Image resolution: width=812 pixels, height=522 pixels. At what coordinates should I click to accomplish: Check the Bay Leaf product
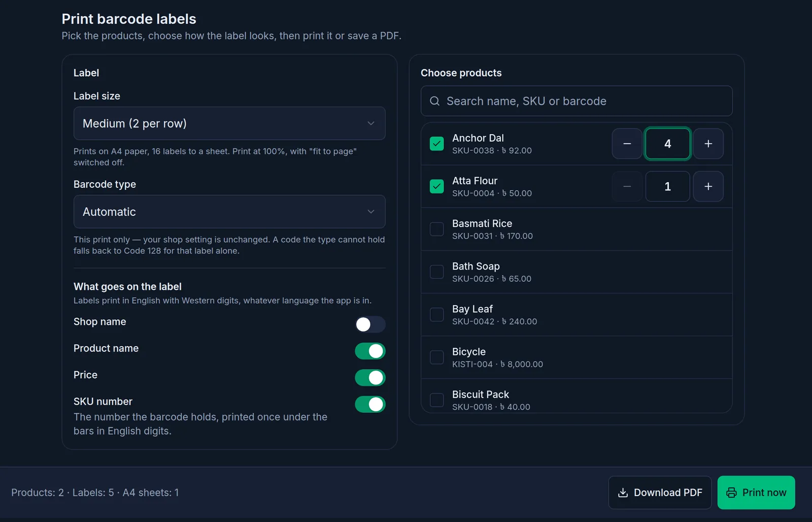coord(436,314)
